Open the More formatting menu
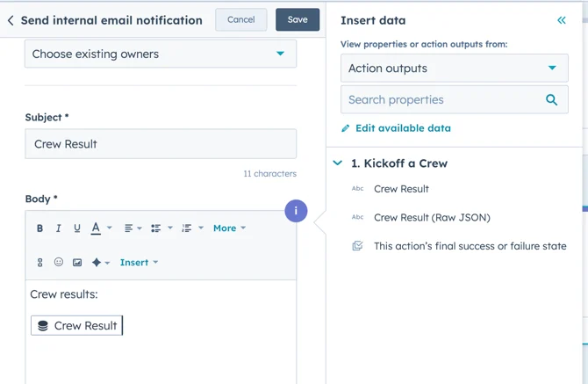Viewport: 588px width, 384px height. tap(229, 228)
